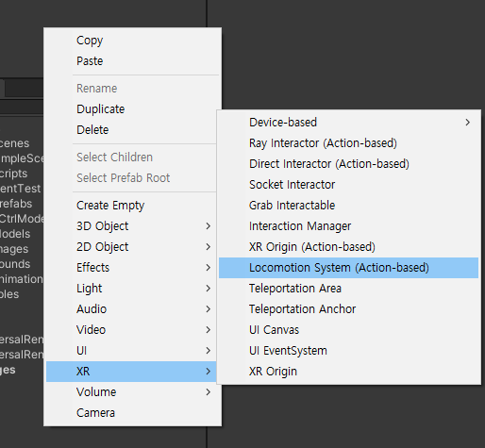This screenshot has height=448, width=485.
Task: Create Locomotion System (Action-based)
Action: click(x=348, y=268)
